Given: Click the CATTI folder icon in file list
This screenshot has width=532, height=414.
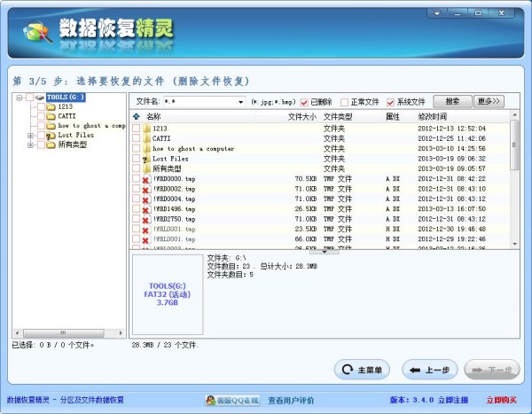Looking at the screenshot, I should coord(146,138).
